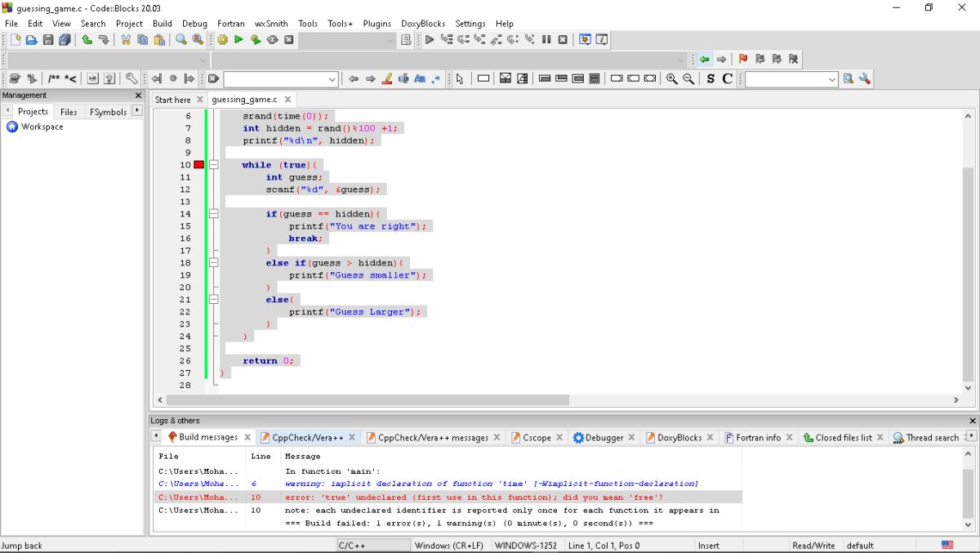The height and width of the screenshot is (553, 980).
Task: Paste from clipboard using toolbar icon
Action: coord(159,40)
